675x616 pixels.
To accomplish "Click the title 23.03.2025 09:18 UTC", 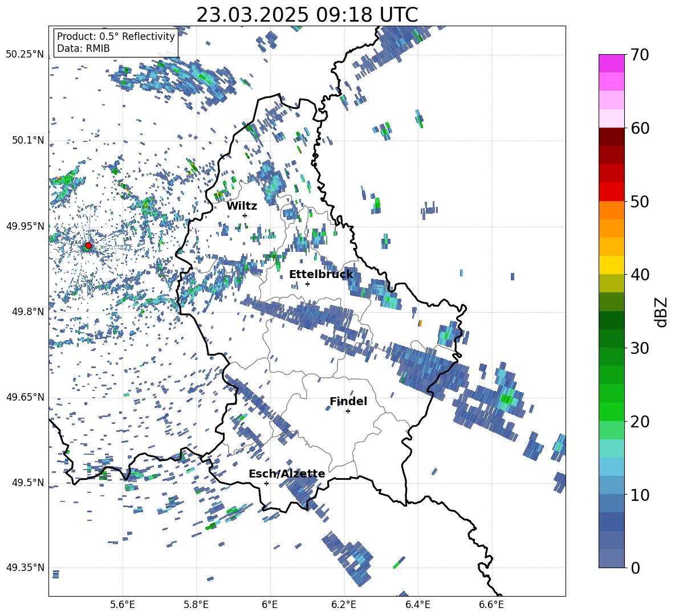I will [x=307, y=15].
